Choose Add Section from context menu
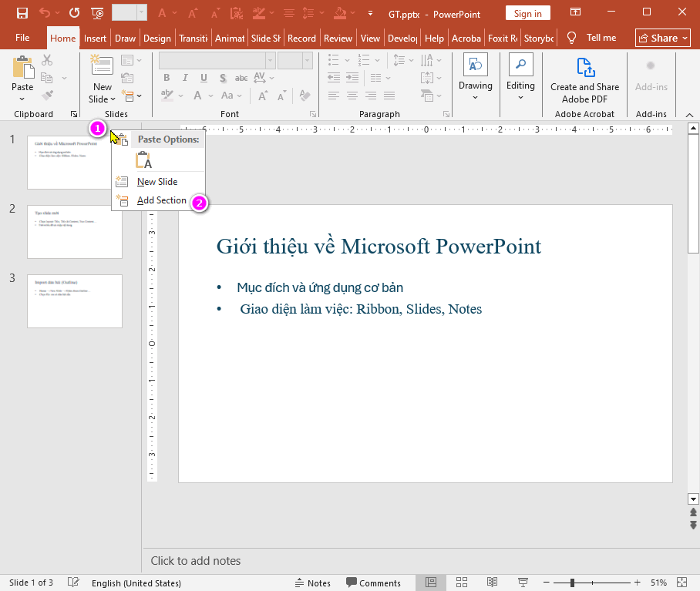This screenshot has height=591, width=700. [161, 200]
